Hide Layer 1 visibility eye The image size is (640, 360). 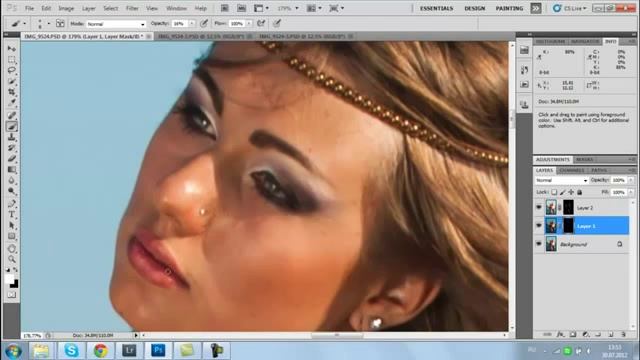539,226
